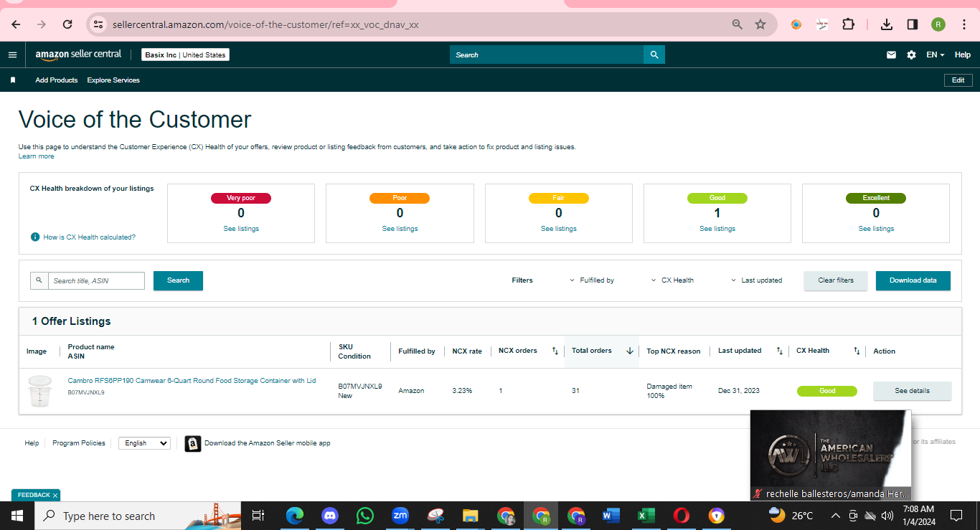Sort the table by Last updated column
This screenshot has height=530, width=980.
(x=780, y=351)
